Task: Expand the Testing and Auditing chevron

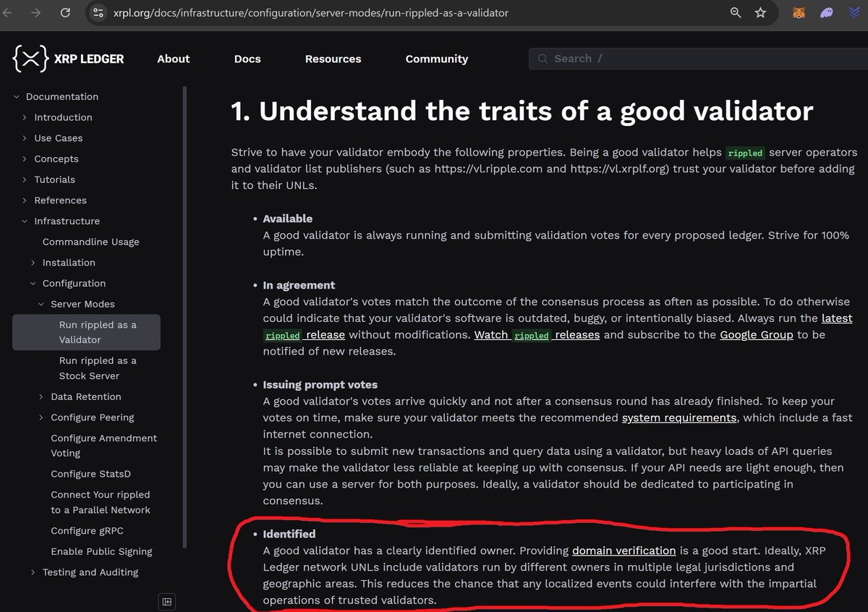Action: point(33,572)
